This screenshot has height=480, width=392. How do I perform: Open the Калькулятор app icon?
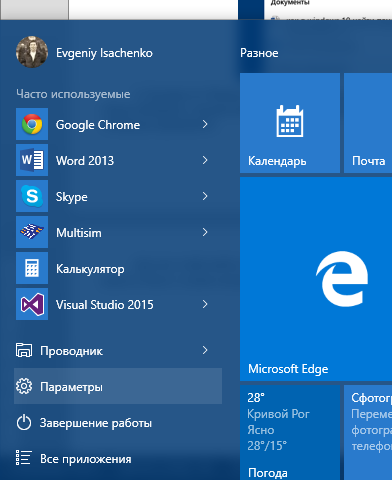(x=32, y=268)
